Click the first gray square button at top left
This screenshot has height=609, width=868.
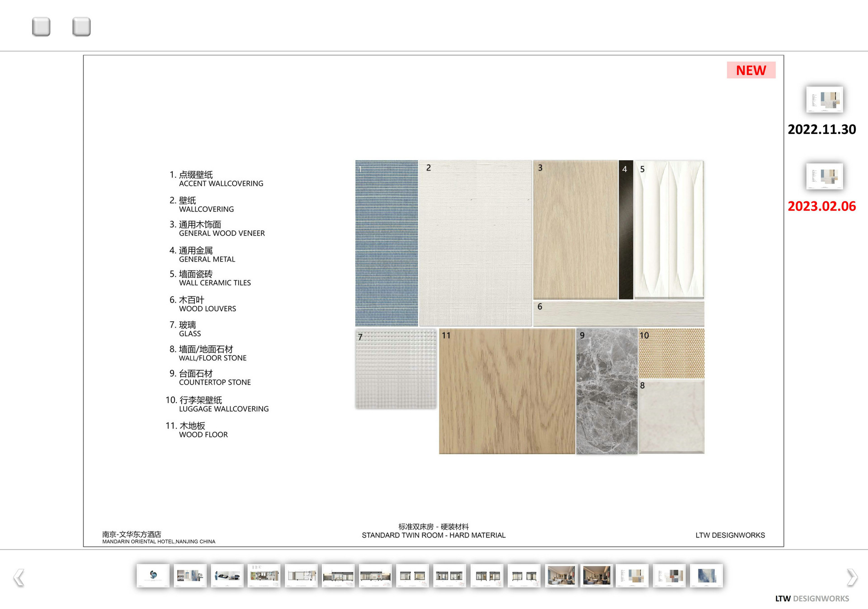pos(41,27)
